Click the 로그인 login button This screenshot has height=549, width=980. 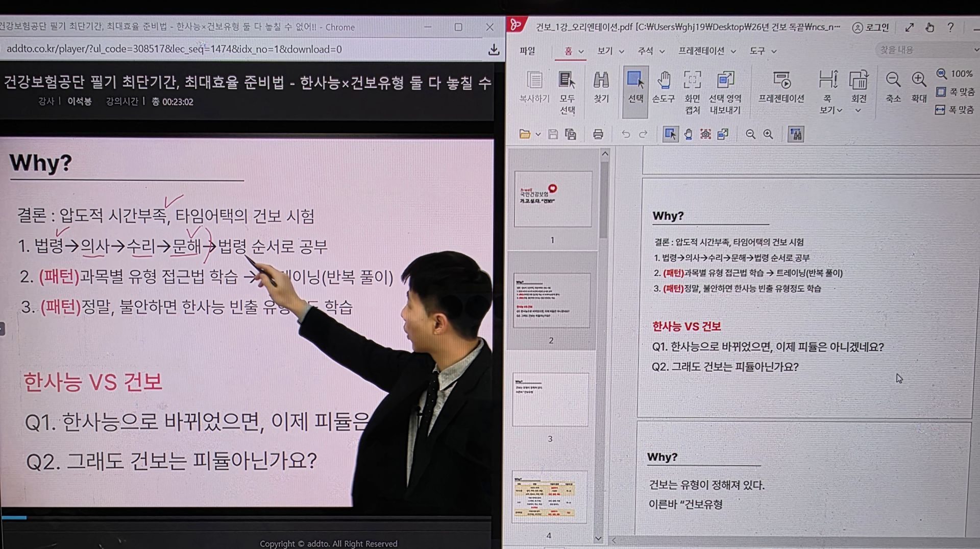871,28
